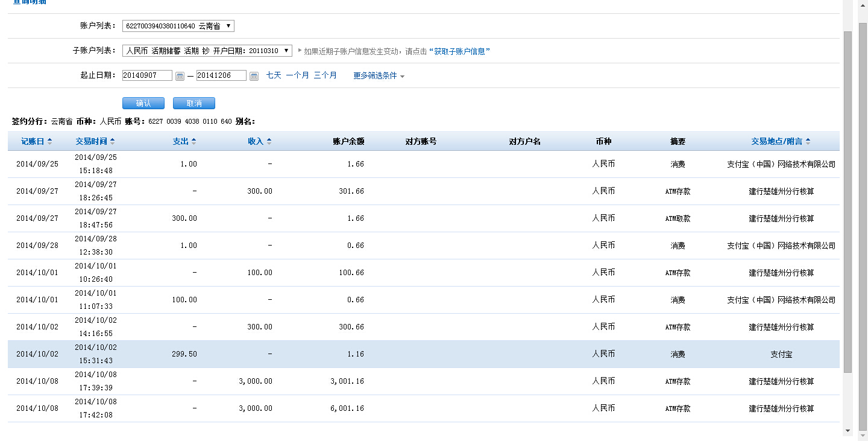The height and width of the screenshot is (441, 868).
Task: Expand 更多筛选条件 filter options
Action: pos(379,76)
